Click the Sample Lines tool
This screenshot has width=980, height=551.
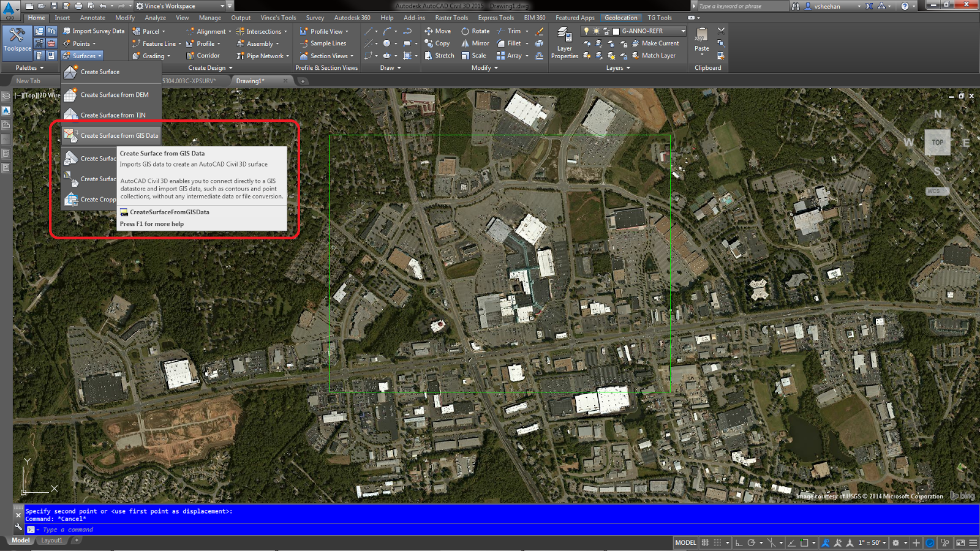point(324,43)
